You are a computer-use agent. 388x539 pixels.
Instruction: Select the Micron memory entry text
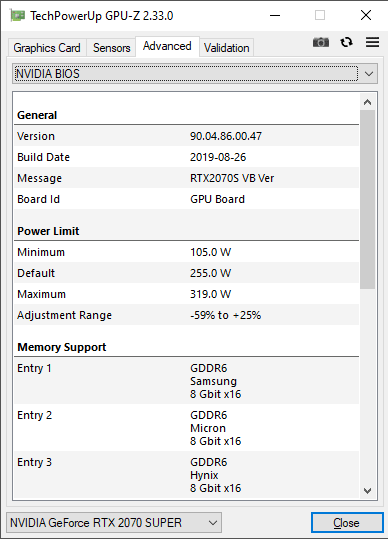(x=208, y=428)
